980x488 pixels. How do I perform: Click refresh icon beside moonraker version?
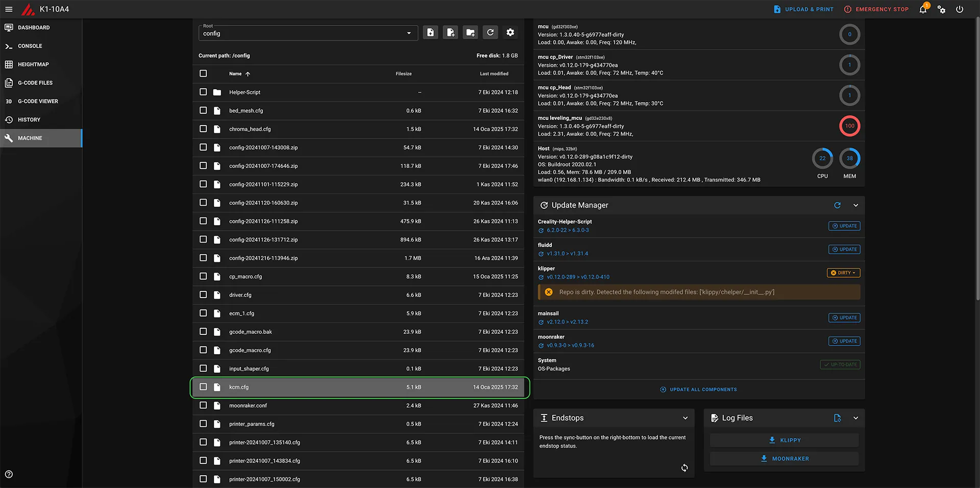pos(541,346)
